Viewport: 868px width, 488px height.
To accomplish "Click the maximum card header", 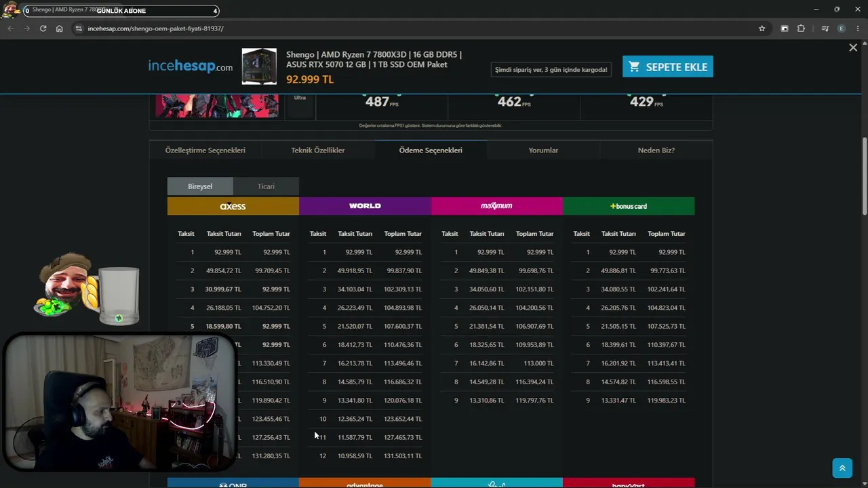I will coord(496,206).
